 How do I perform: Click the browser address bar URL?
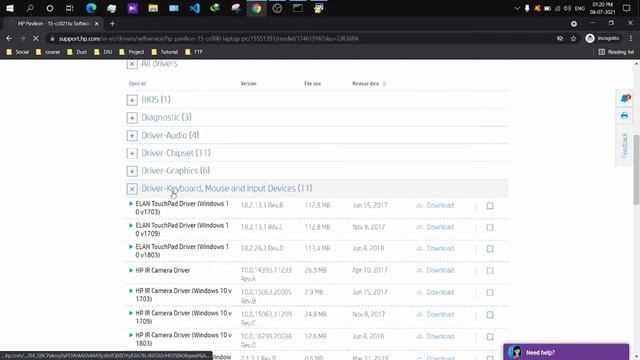pos(208,38)
